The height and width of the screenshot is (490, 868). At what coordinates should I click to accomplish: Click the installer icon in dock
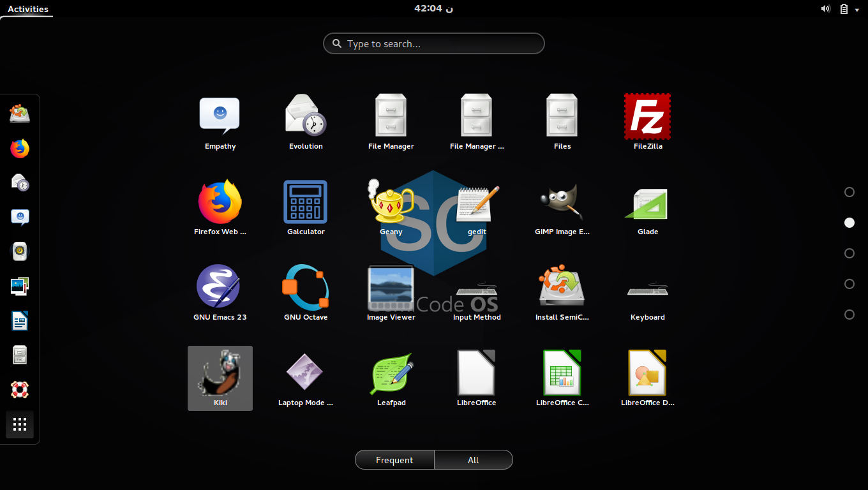(x=20, y=114)
